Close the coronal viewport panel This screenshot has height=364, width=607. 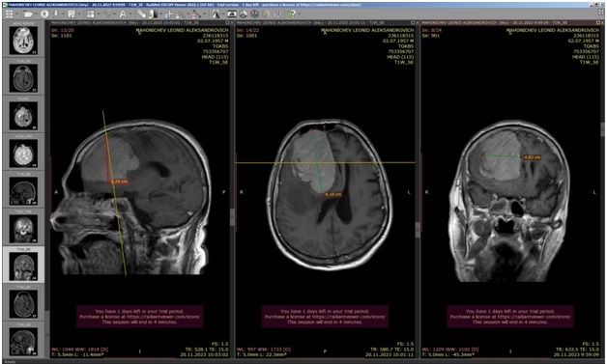pyautogui.click(x=602, y=23)
